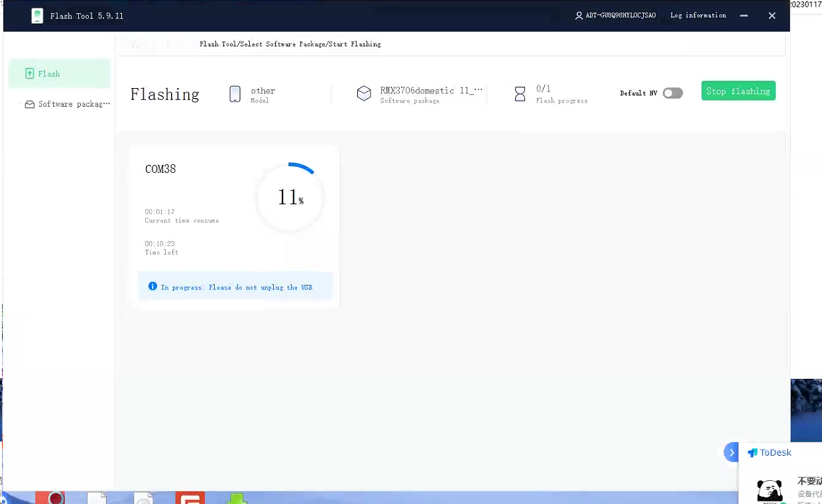Close the Flash Tool window
822x504 pixels.
[772, 16]
